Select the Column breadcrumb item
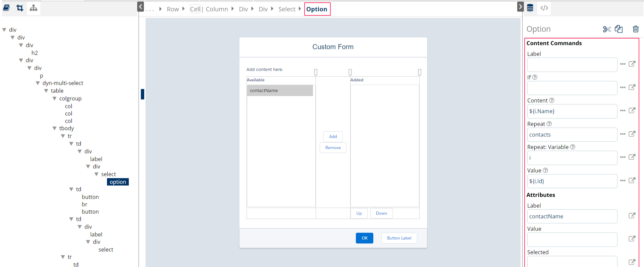 click(217, 9)
